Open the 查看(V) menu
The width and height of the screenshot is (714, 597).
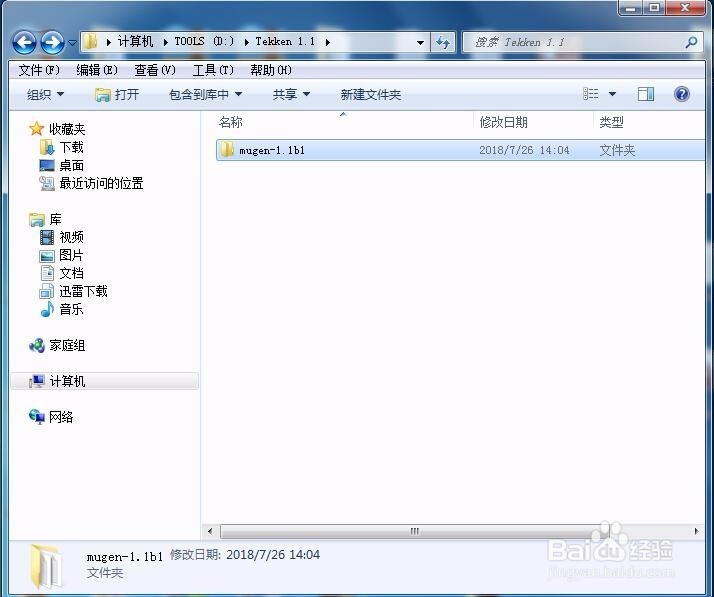pos(155,70)
